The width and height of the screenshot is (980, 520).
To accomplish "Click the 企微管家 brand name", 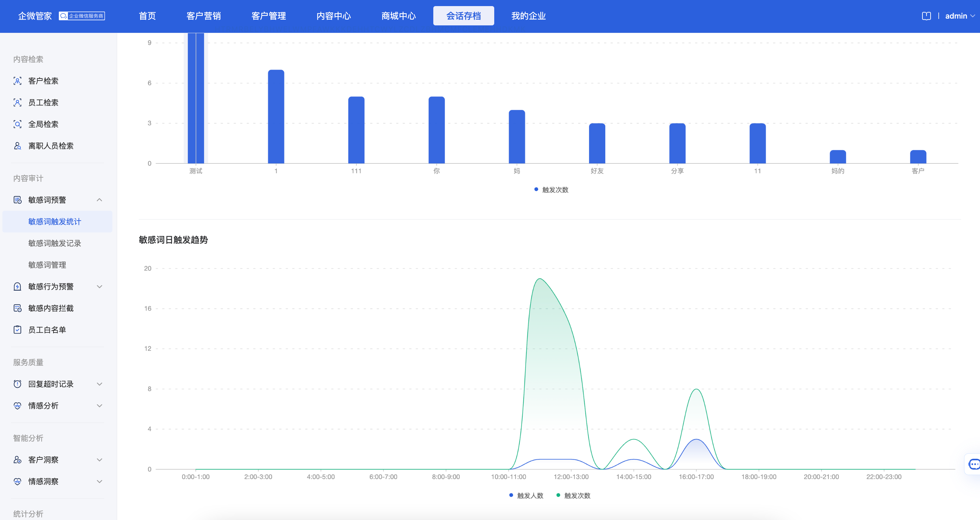I will coord(35,16).
